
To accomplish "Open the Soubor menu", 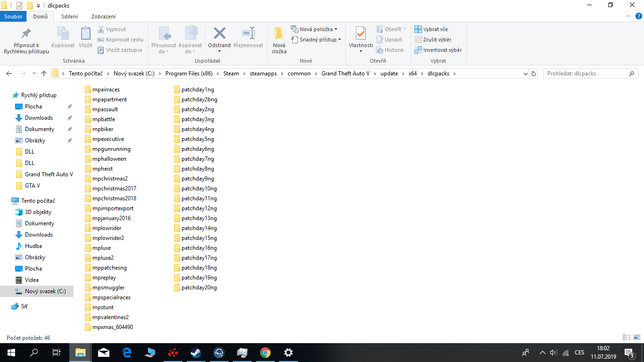I will tap(13, 16).
